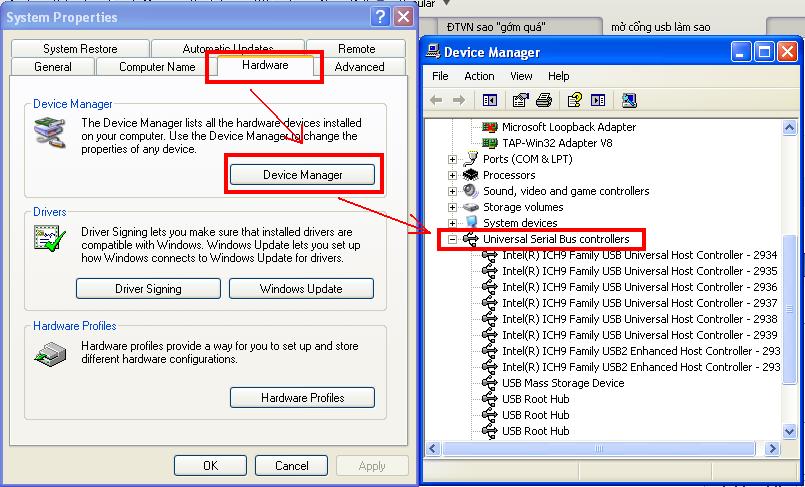Collapse Universal Serial Bus controllers node
Screen dimensions: 805x487
[452, 239]
